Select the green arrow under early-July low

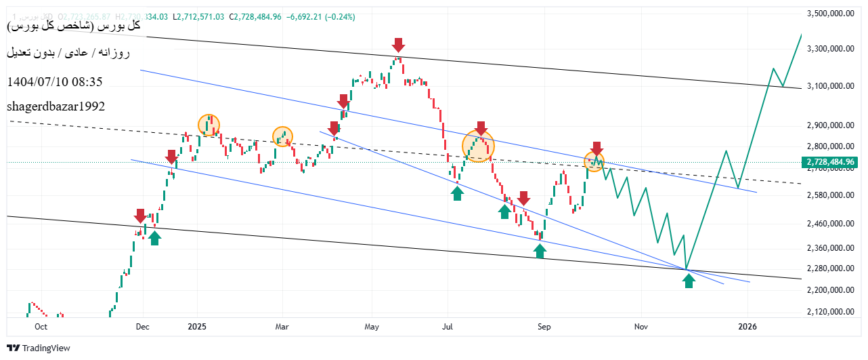click(458, 194)
